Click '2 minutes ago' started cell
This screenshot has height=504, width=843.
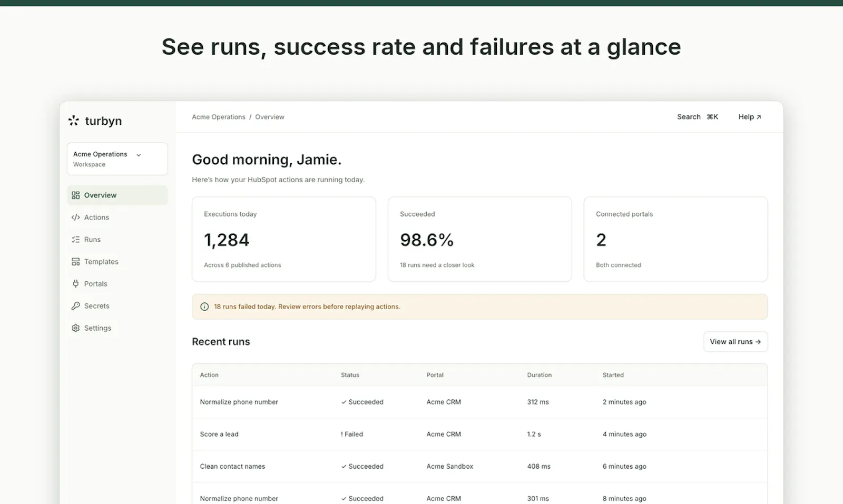pyautogui.click(x=624, y=402)
